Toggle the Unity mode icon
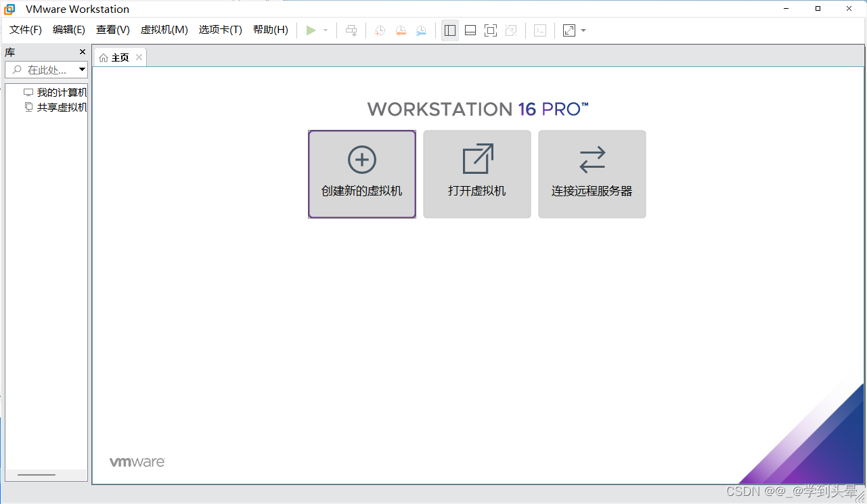 tap(511, 30)
